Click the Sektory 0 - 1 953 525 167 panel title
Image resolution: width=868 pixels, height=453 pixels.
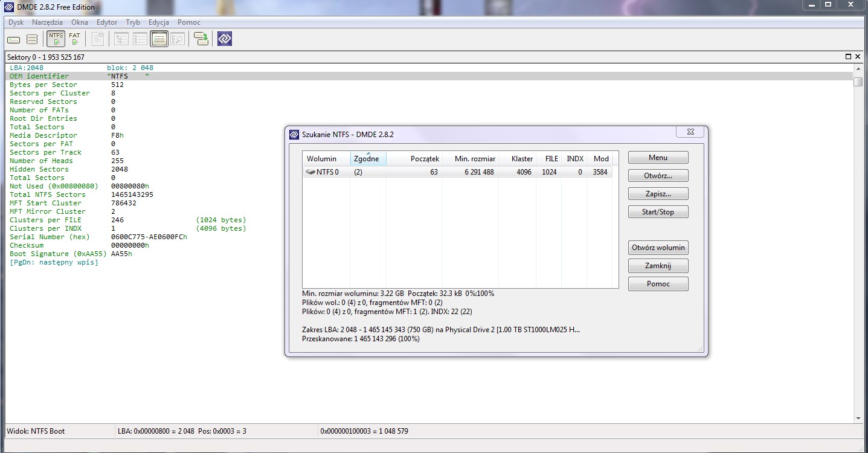[x=46, y=57]
